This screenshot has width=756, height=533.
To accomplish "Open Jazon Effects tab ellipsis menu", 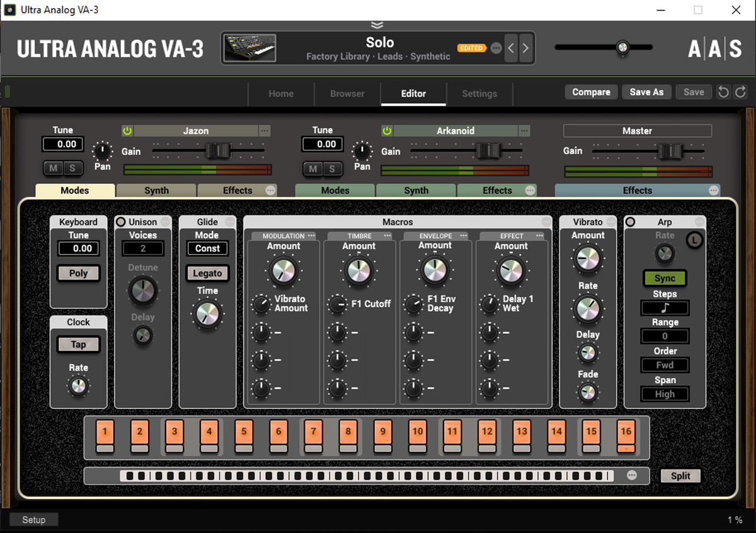I will pyautogui.click(x=271, y=190).
